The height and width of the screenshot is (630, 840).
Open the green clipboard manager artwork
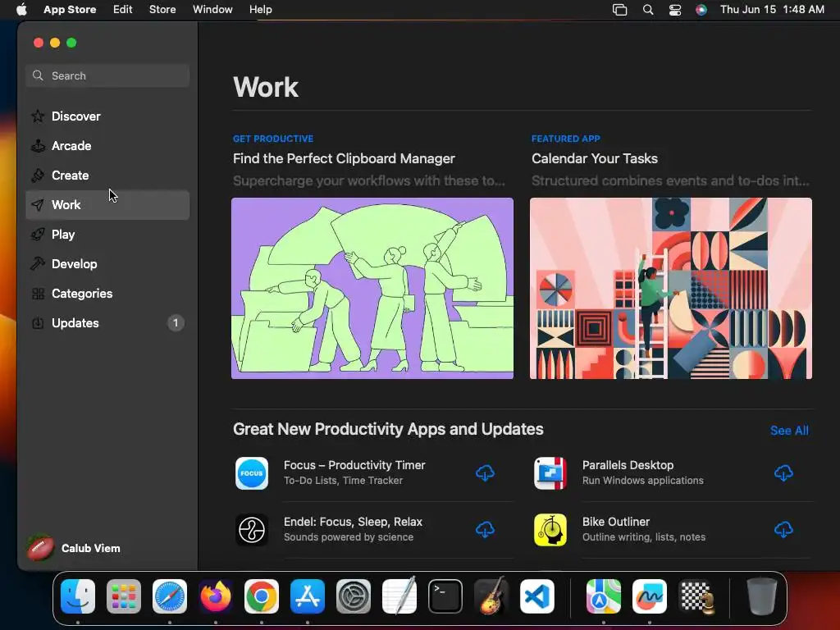click(x=372, y=288)
